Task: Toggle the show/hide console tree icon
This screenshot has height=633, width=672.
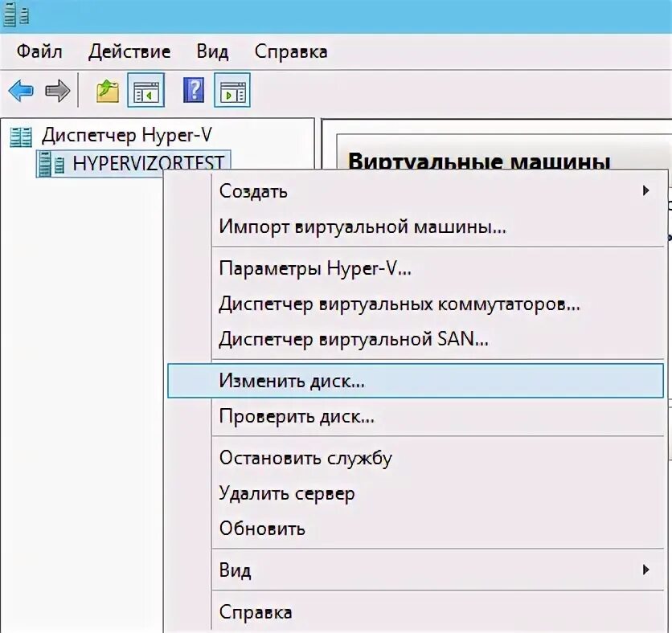Action: 145,90
